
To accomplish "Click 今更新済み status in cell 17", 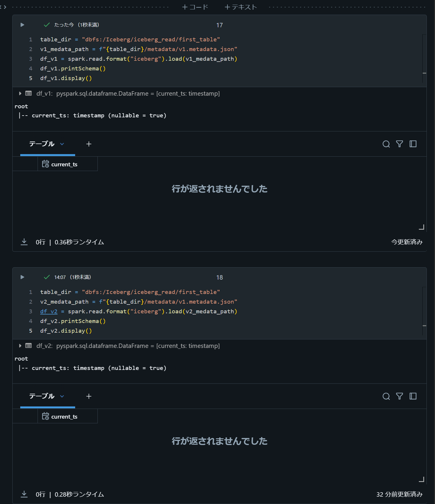I will pos(407,242).
